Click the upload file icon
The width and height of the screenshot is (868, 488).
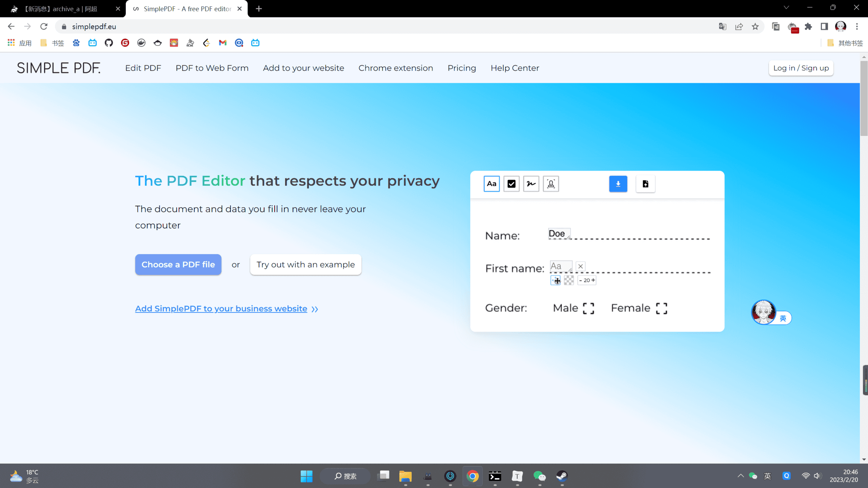[x=645, y=184]
